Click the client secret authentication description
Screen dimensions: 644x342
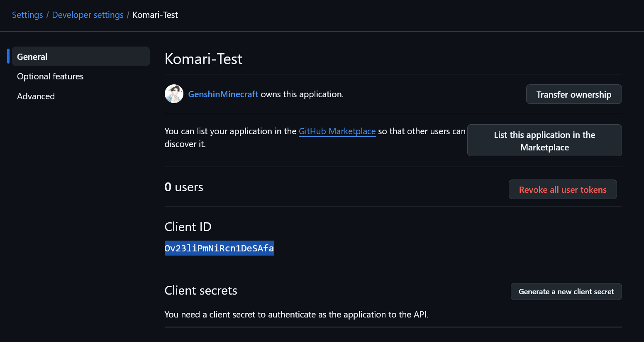pyautogui.click(x=296, y=315)
